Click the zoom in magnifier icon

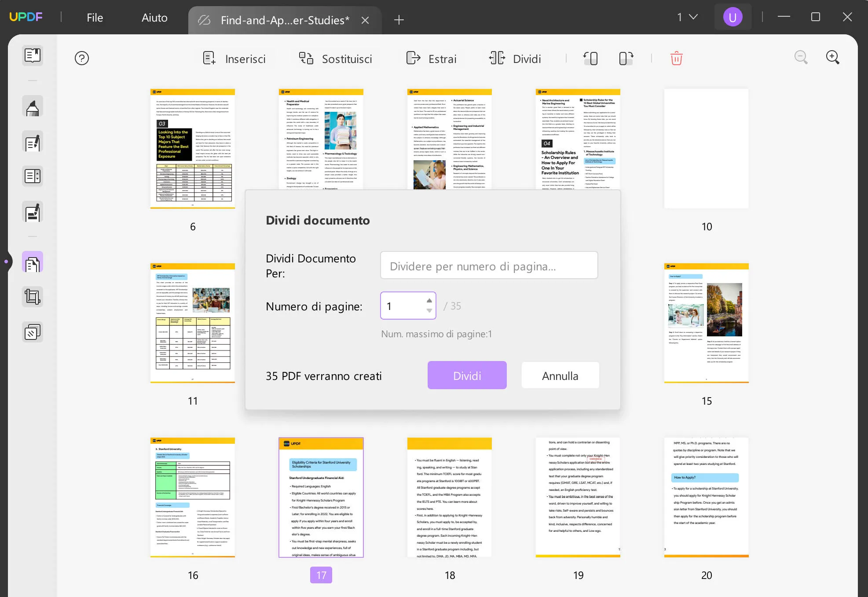click(832, 58)
